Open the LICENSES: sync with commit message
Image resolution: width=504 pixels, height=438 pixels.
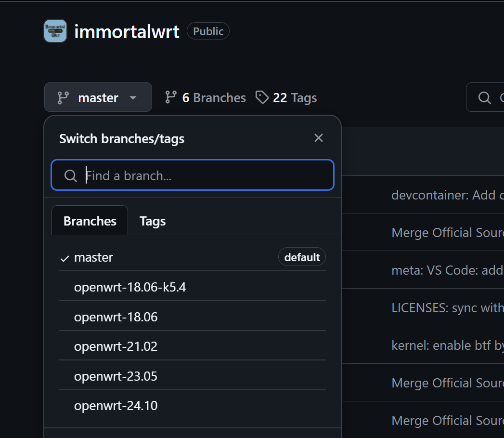pos(447,308)
